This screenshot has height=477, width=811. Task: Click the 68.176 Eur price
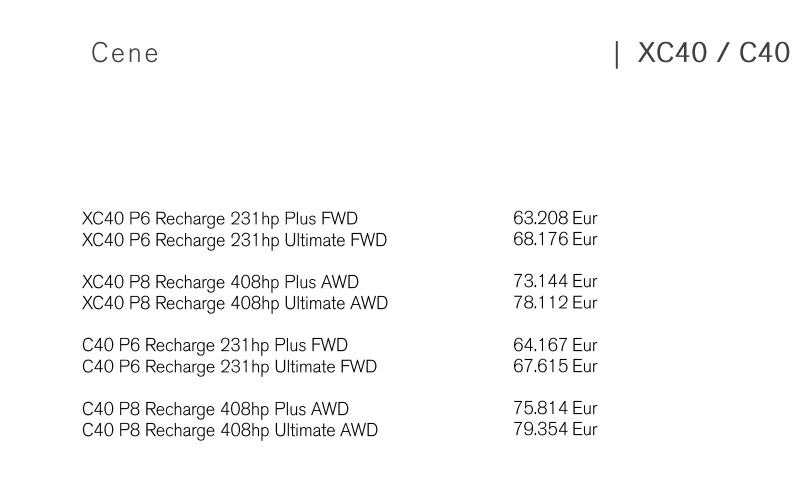(x=555, y=240)
